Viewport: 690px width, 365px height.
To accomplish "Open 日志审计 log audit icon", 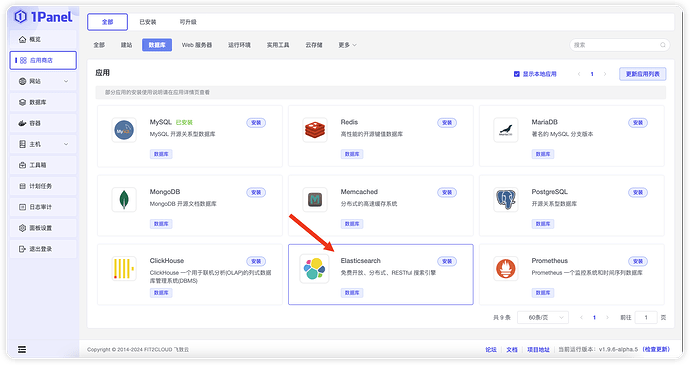I will (x=22, y=207).
